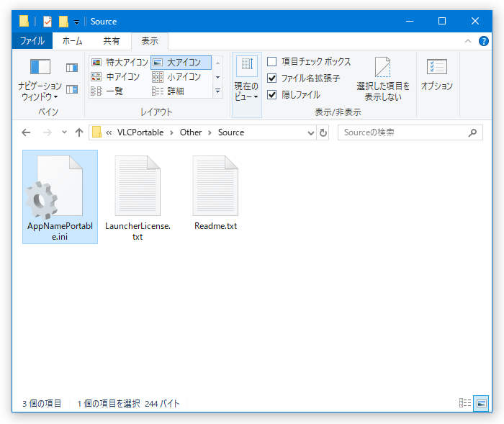
Task: Click New folder quick access icon
Action: tap(63, 22)
